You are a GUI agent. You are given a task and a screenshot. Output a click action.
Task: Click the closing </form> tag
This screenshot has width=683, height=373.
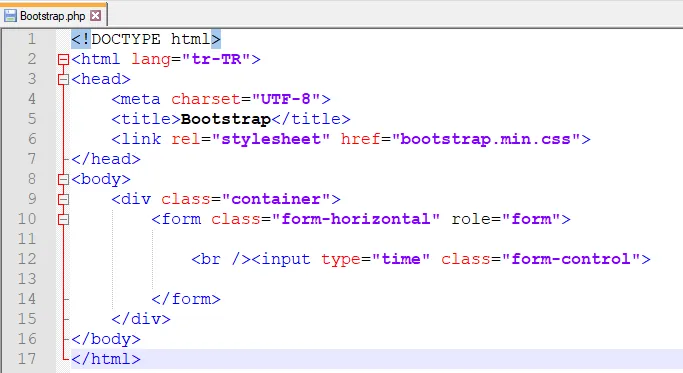click(x=186, y=299)
